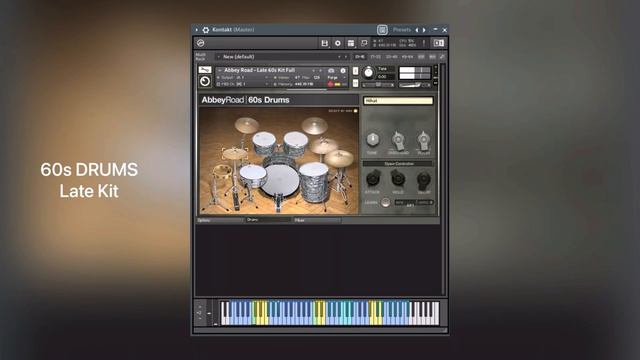Image resolution: width=640 pixels, height=360 pixels.
Task: Click the Attack knob
Action: click(373, 179)
